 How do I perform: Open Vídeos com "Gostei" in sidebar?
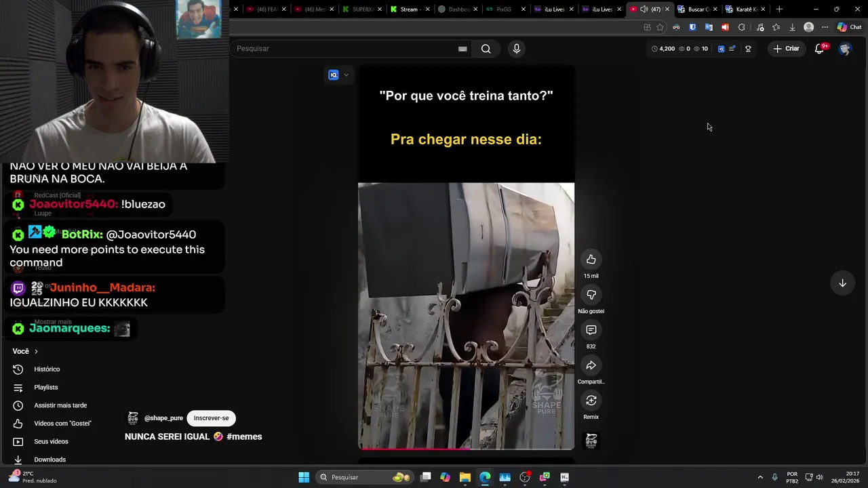(x=62, y=424)
